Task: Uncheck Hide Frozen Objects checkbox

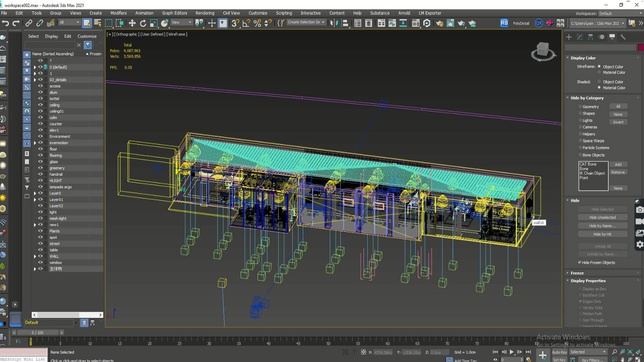Action: click(580, 262)
